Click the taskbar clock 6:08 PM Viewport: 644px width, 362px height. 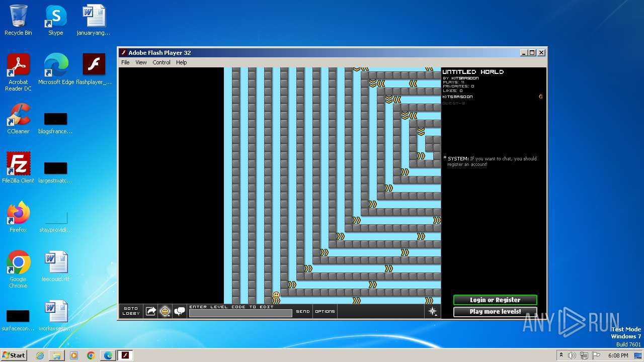[618, 355]
